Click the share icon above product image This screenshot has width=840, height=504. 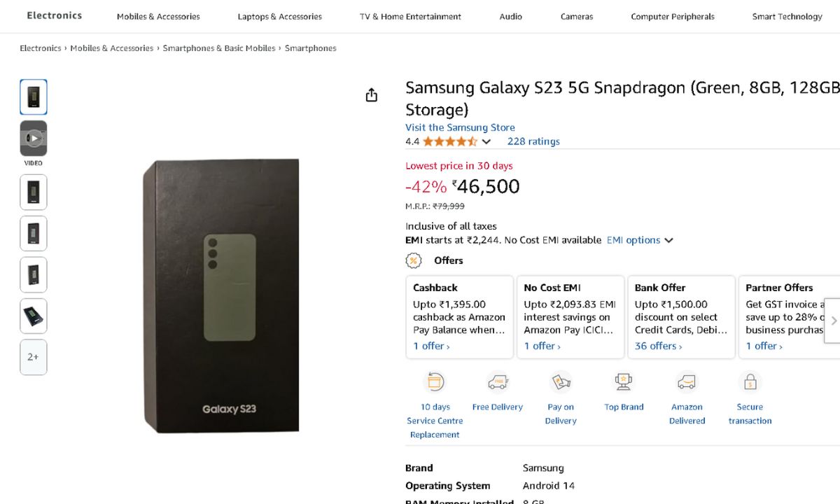(x=372, y=95)
